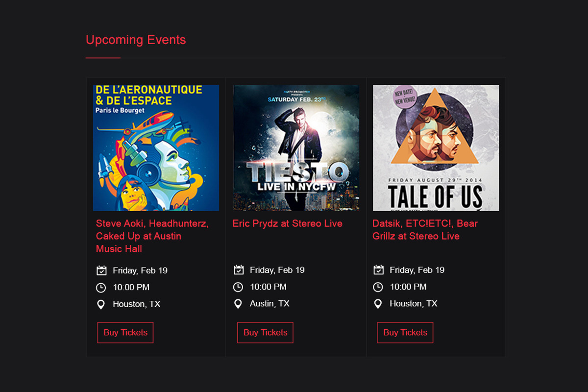Viewport: 588px width, 392px height.
Task: Buy Tickets for Datsik event
Action: click(x=405, y=333)
